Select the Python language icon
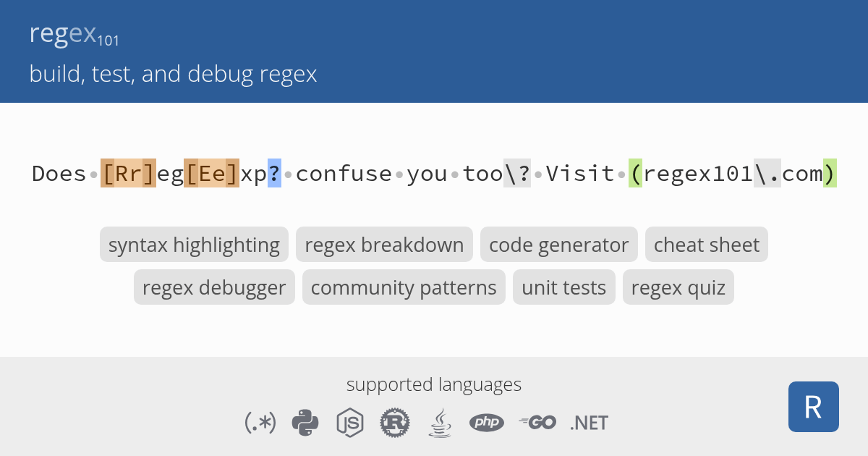Screen dimensions: 868x456 (305, 423)
